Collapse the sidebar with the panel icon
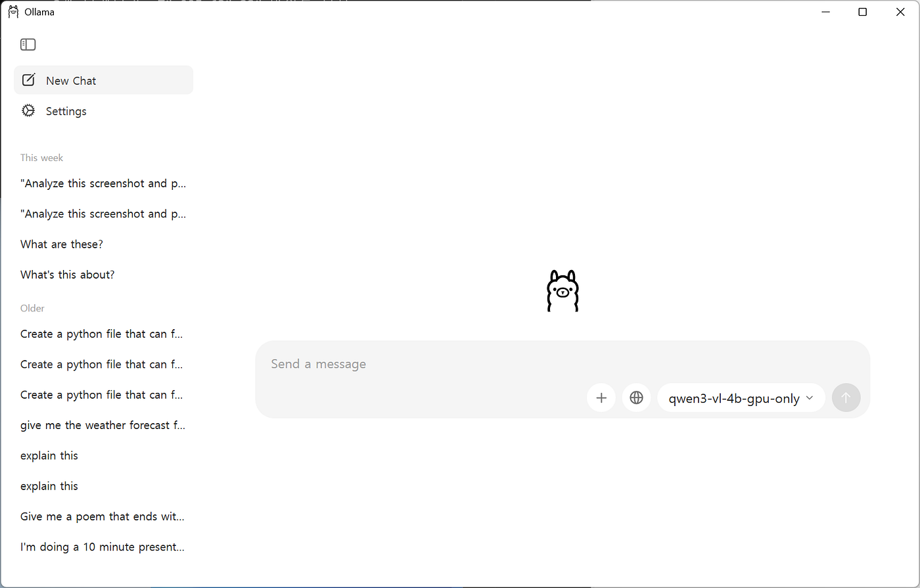The width and height of the screenshot is (920, 588). click(x=28, y=45)
